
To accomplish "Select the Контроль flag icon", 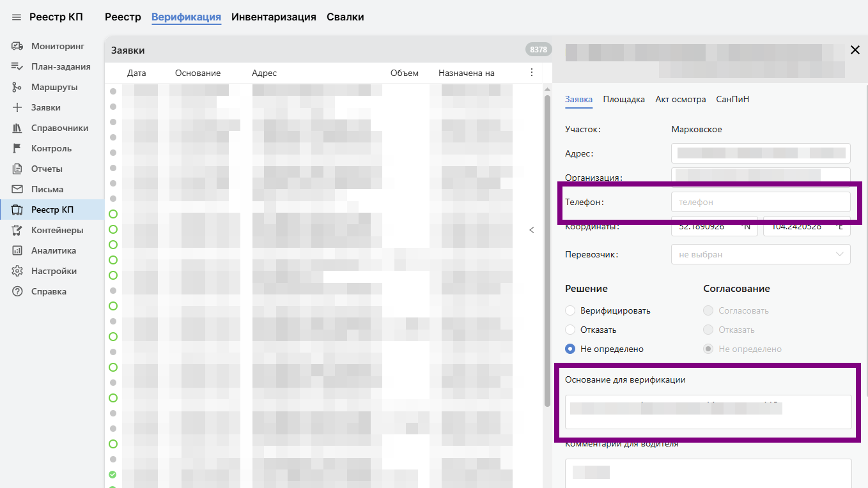I will click(x=17, y=148).
